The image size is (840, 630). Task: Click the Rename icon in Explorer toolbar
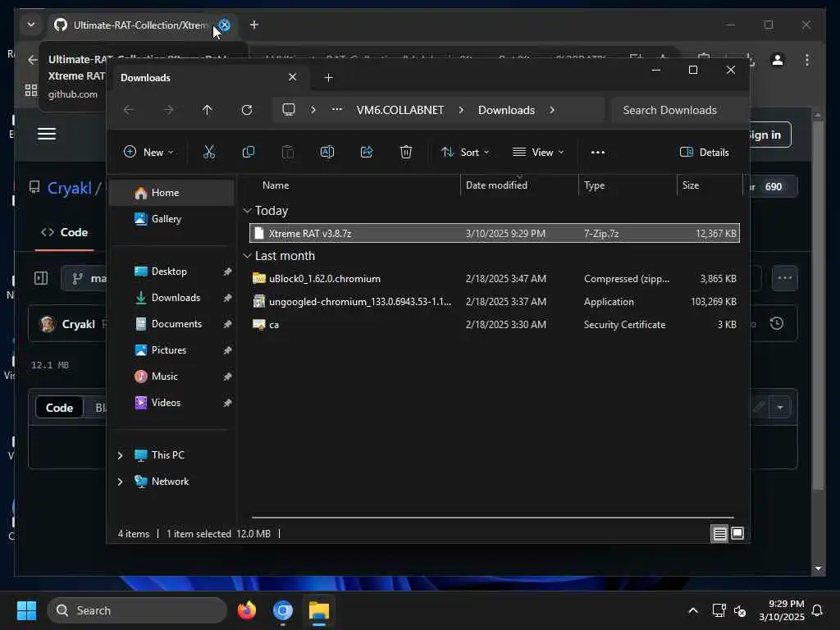[x=326, y=152]
